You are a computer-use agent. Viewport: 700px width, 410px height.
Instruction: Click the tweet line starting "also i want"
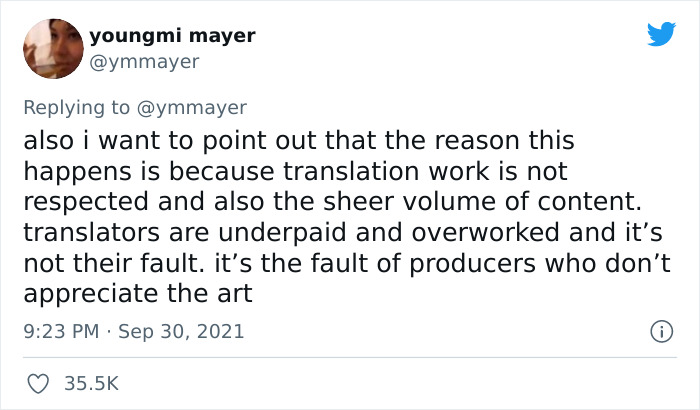pyautogui.click(x=298, y=139)
